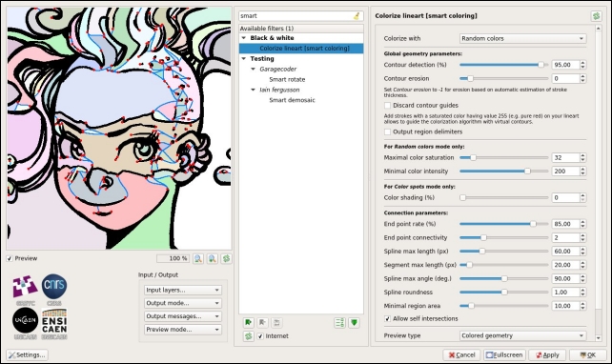Enable Output region delimiters
Image resolution: width=612 pixels, height=364 pixels.
(387, 131)
